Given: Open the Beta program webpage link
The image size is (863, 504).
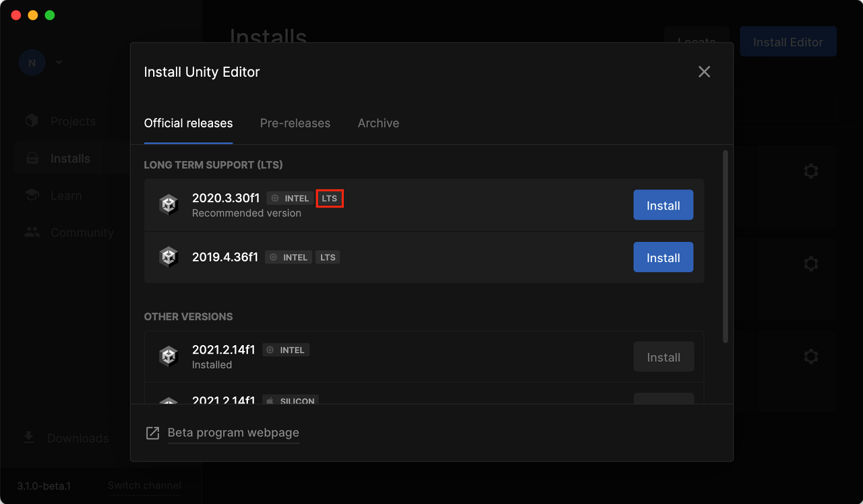Looking at the screenshot, I should click(233, 433).
